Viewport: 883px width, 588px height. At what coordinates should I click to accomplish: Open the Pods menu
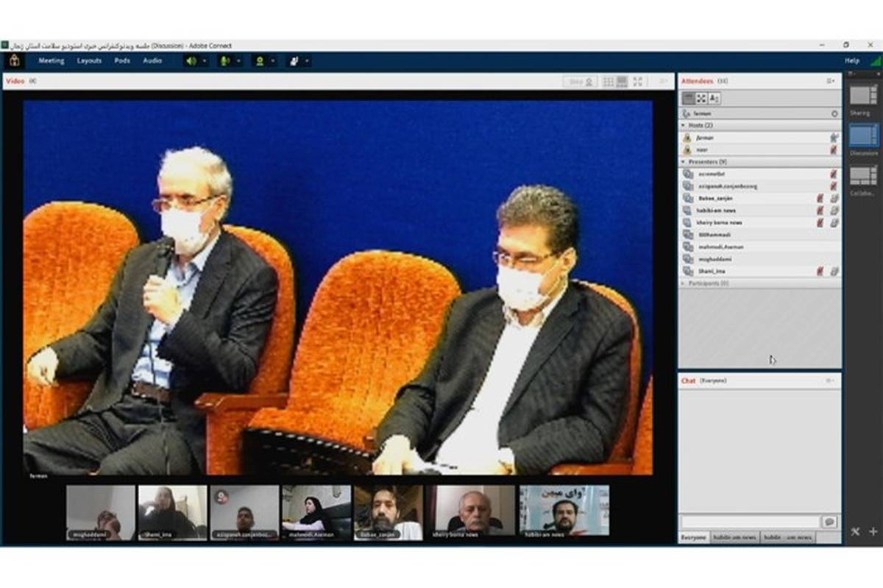[x=122, y=61]
